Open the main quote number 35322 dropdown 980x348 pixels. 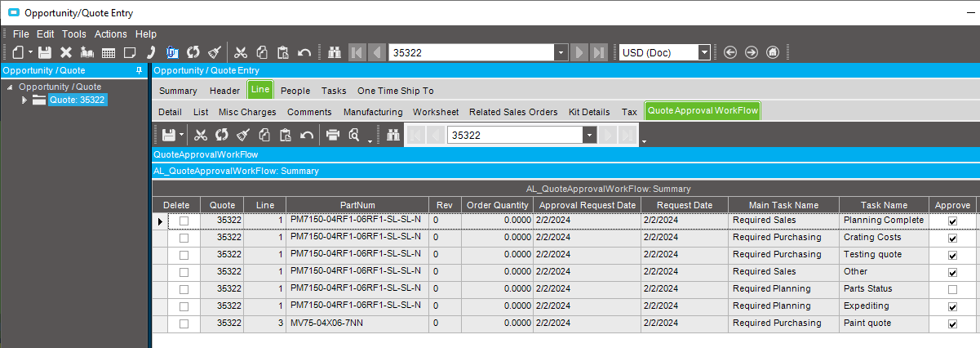pos(561,52)
